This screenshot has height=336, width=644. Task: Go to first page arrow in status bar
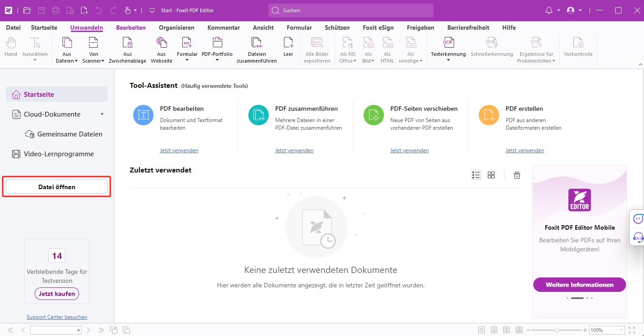pyautogui.click(x=10, y=330)
